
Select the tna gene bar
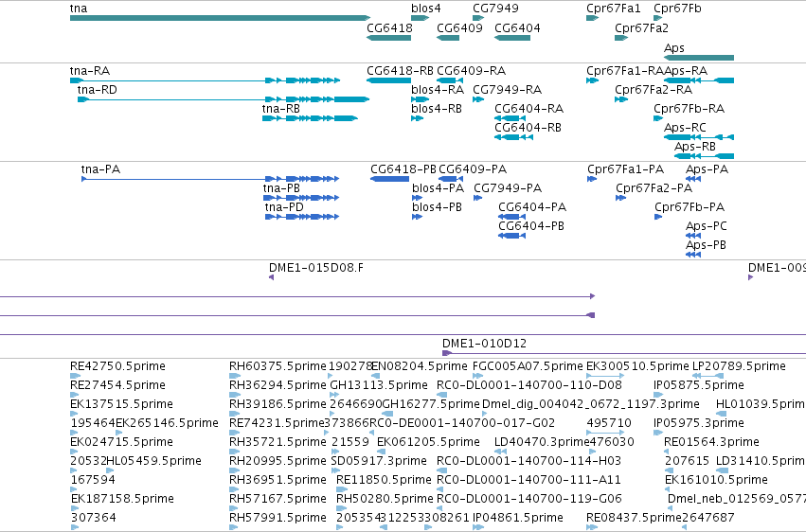click(x=220, y=18)
